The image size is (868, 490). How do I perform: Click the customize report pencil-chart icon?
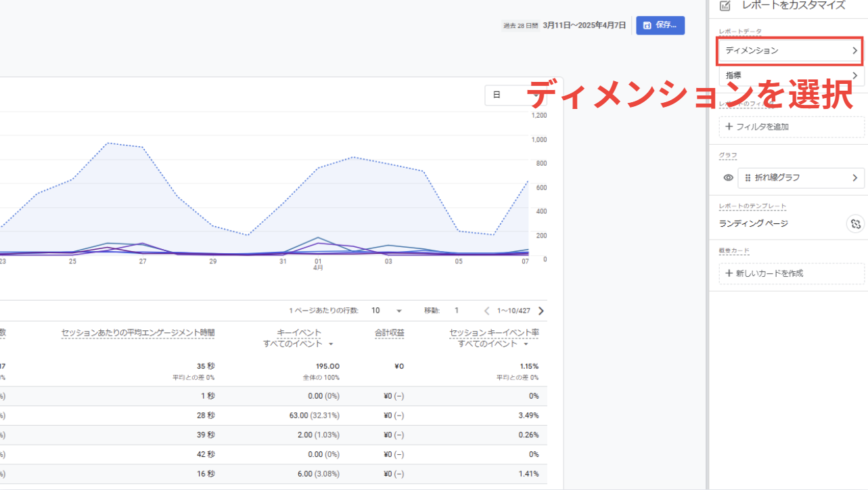pos(725,5)
